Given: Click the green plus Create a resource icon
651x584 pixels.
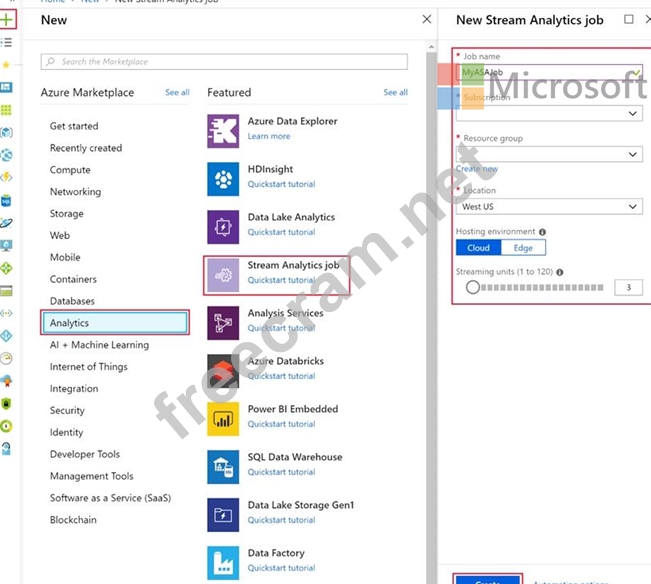Looking at the screenshot, I should click(x=6, y=20).
